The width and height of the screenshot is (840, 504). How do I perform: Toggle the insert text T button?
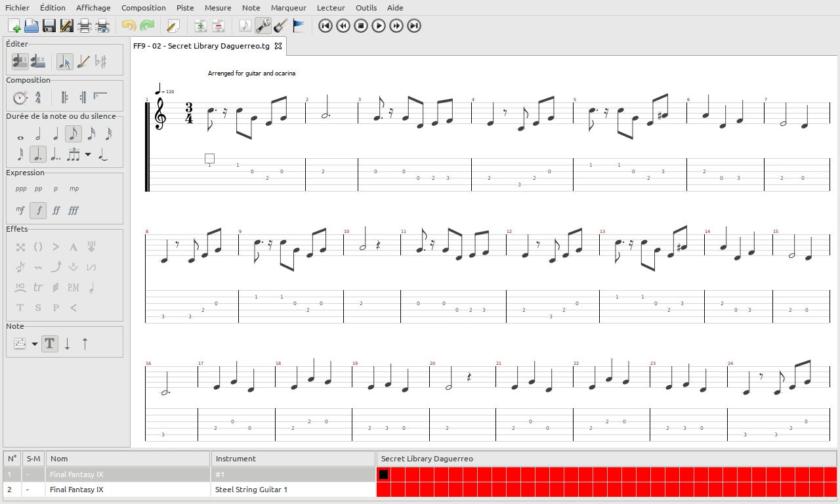click(50, 343)
